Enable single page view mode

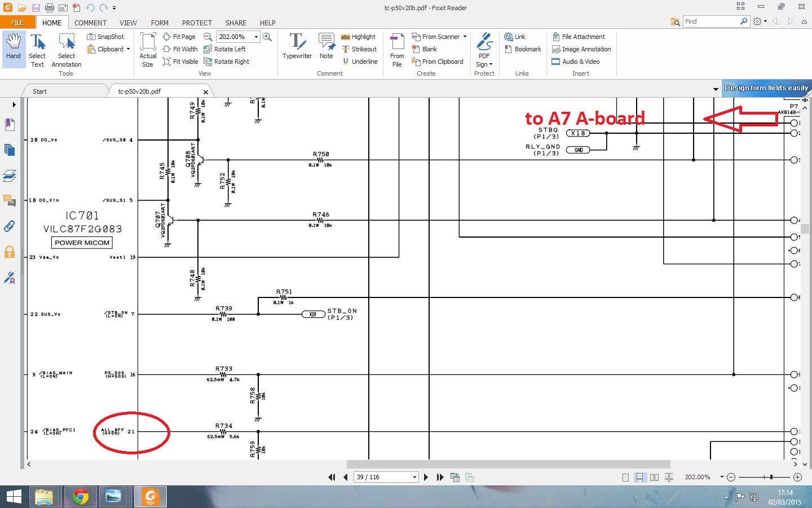625,478
